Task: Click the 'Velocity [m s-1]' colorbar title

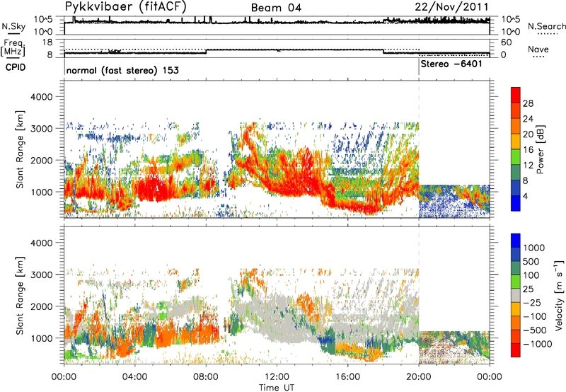Action: (559, 295)
